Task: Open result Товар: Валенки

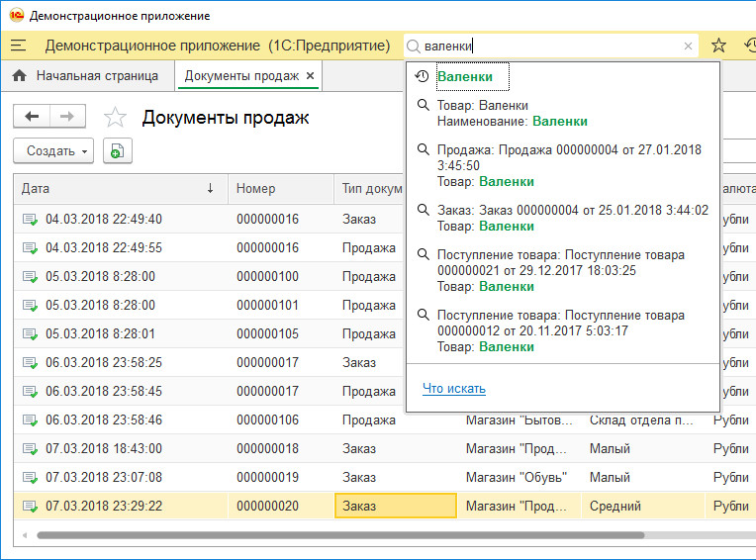Action: [x=483, y=106]
